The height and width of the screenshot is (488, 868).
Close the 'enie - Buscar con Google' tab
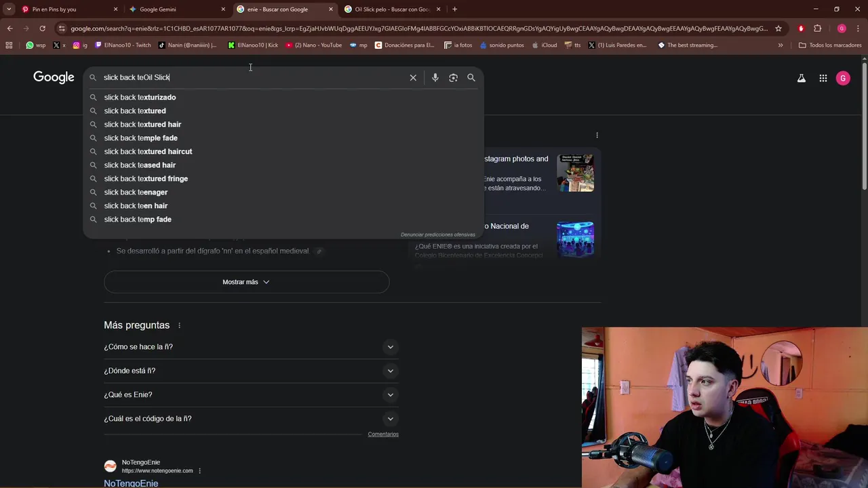pyautogui.click(x=331, y=9)
